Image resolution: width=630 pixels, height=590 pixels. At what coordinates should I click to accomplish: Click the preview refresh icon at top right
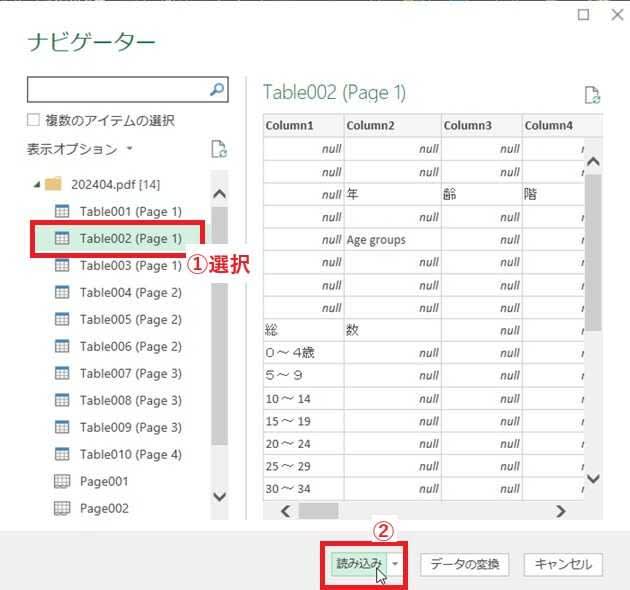pos(592,95)
